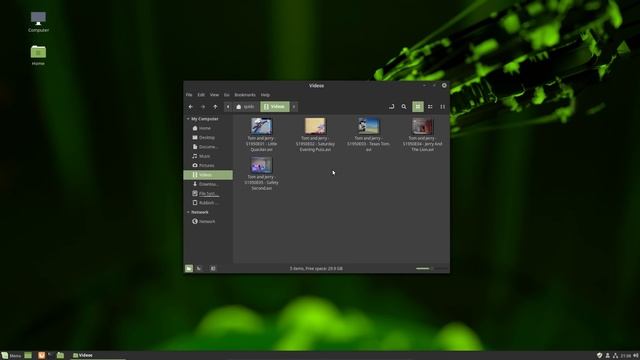Open the search magnifier in the toolbar
The width and height of the screenshot is (640, 360).
click(404, 107)
